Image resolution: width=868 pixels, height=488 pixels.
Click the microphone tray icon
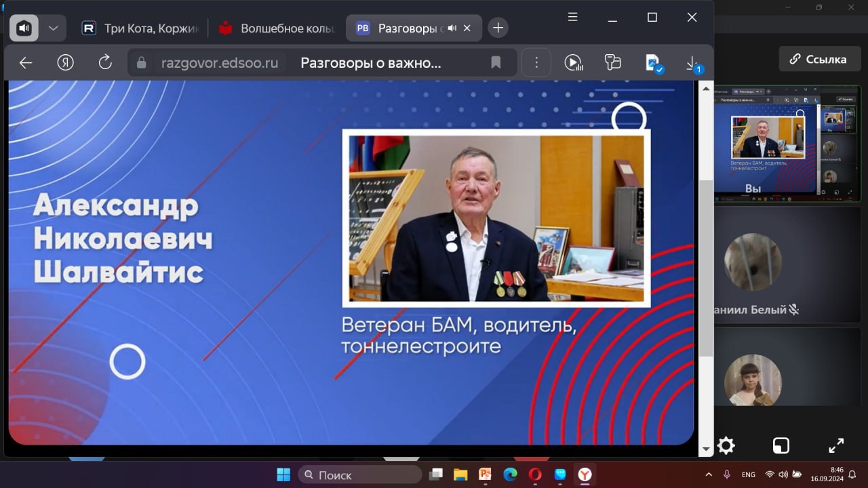(727, 474)
